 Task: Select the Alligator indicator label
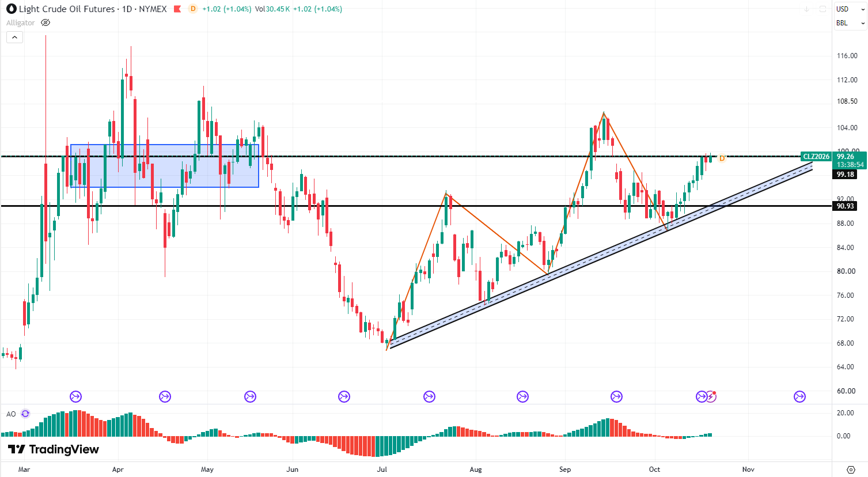pyautogui.click(x=21, y=23)
